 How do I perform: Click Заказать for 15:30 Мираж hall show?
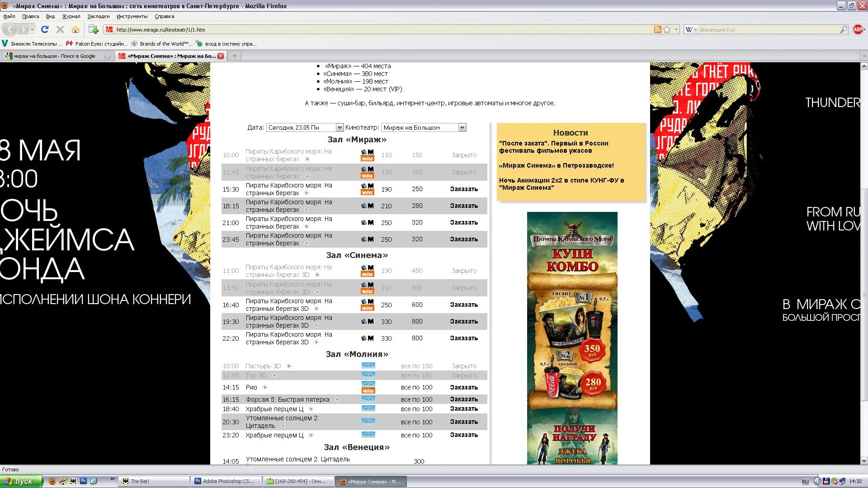coord(464,189)
